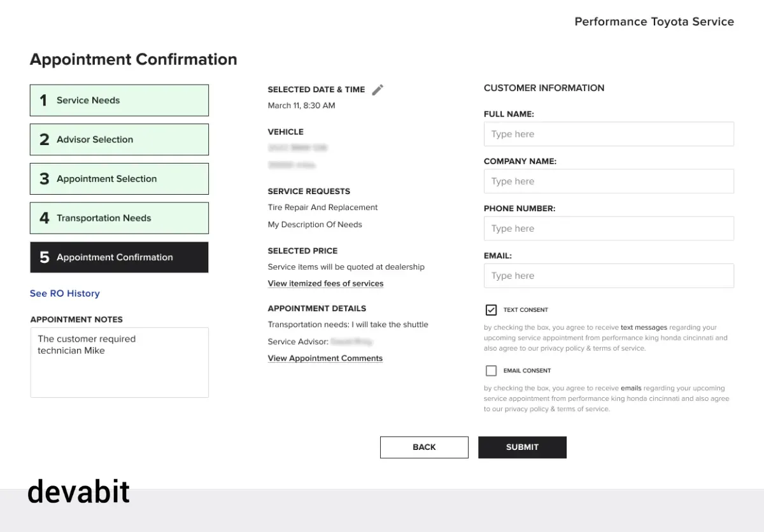Screen dimensions: 764x532
Task: Go to step 1 Service Needs
Action: [x=119, y=101]
